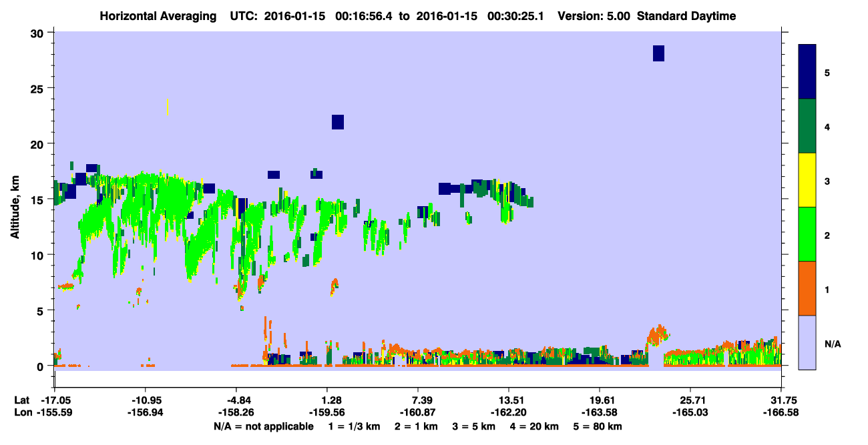Click 'Version: 5.00' in the title
The image size is (868, 445).
pyautogui.click(x=596, y=16)
